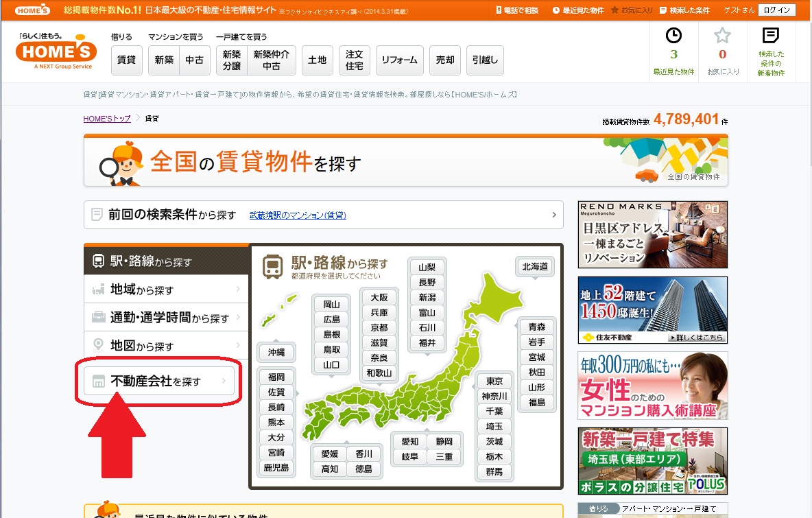
Task: Choose 北海道 prefecture button
Action: pyautogui.click(x=535, y=266)
